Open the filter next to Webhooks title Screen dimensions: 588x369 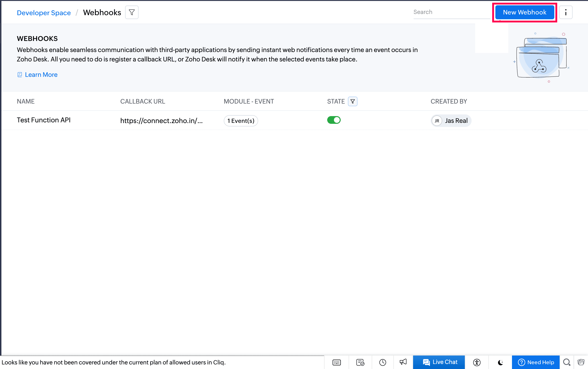pyautogui.click(x=132, y=12)
